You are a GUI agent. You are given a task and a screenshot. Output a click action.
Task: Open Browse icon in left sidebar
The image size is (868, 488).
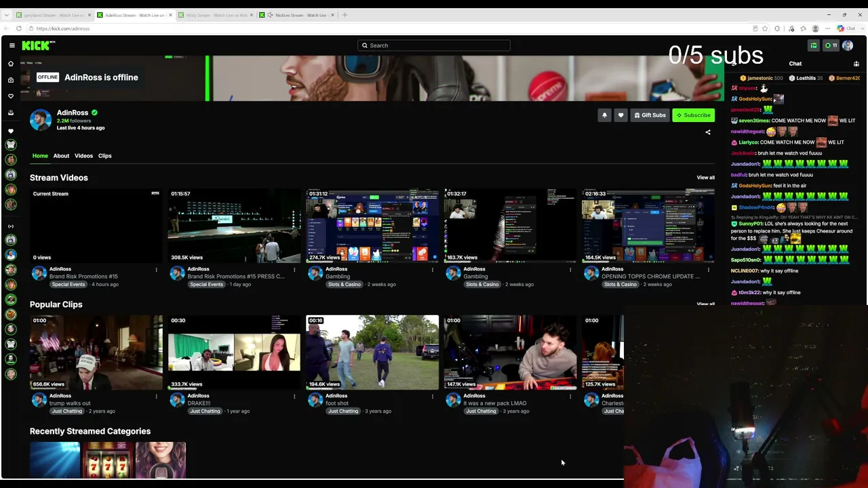pos(11,80)
